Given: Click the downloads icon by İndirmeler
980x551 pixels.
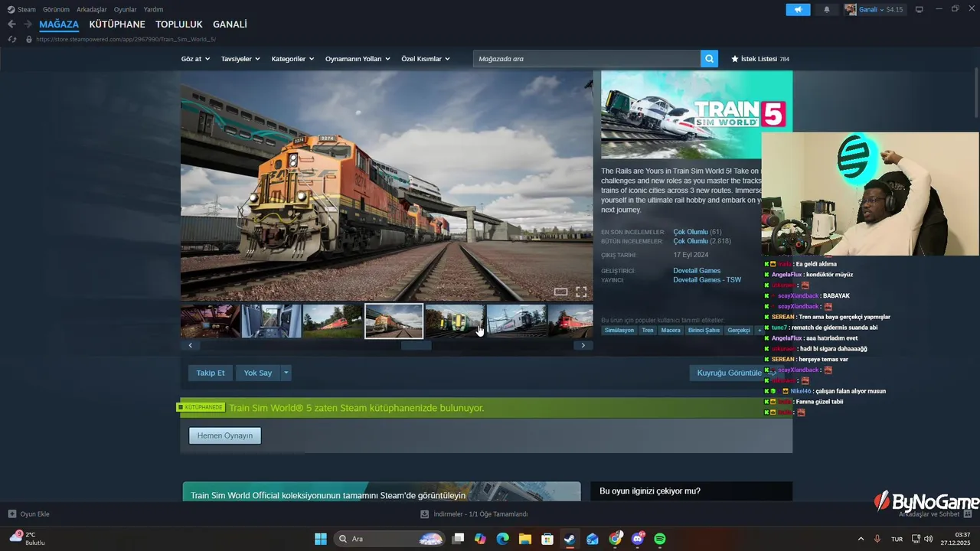Looking at the screenshot, I should click(x=424, y=514).
